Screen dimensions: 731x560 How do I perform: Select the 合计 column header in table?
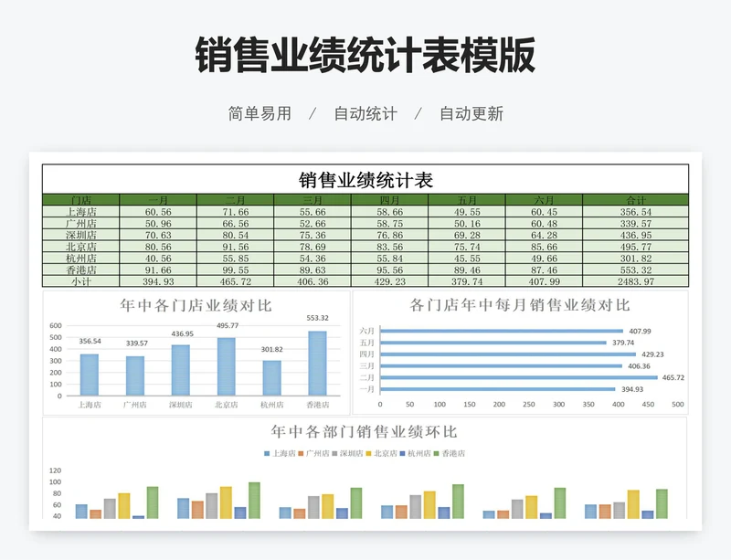click(x=635, y=200)
